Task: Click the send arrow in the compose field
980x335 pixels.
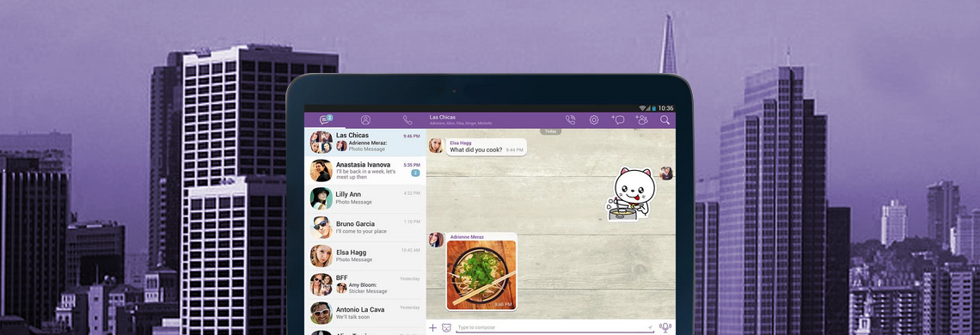Action: [649, 327]
